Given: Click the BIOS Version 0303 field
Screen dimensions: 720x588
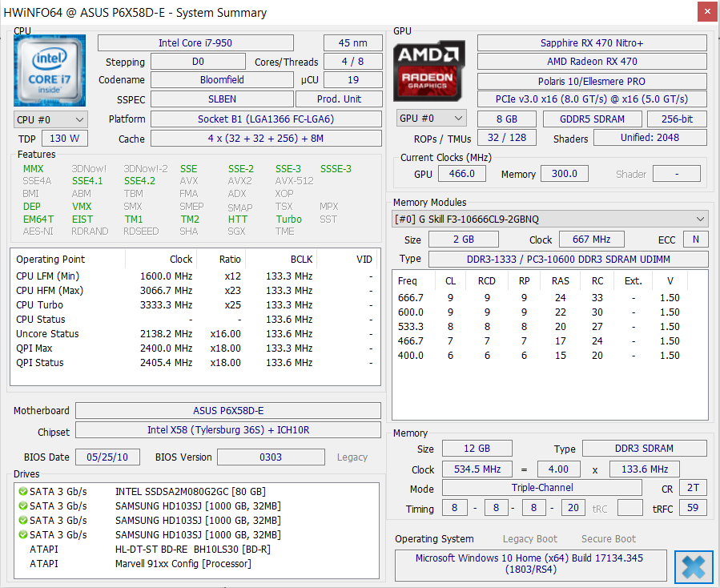Looking at the screenshot, I should click(271, 457).
